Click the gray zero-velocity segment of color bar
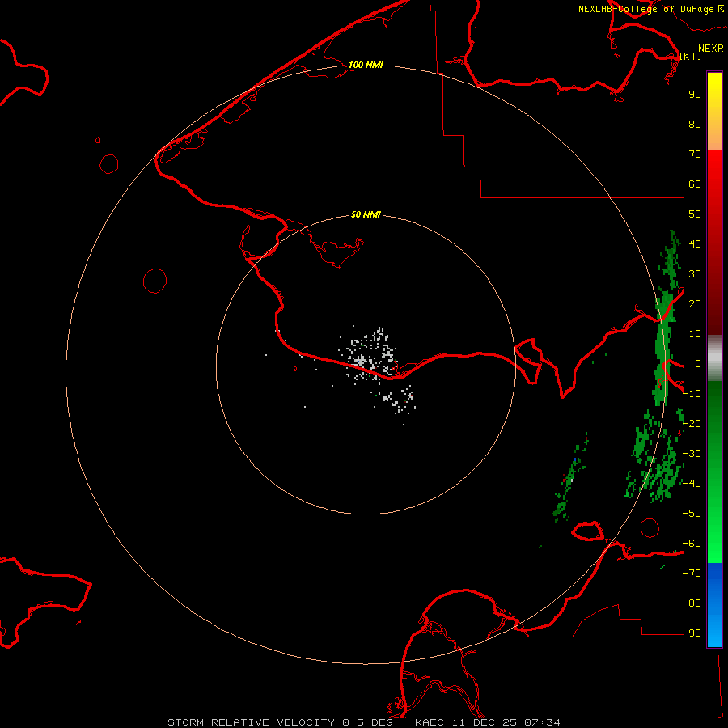 pyautogui.click(x=714, y=358)
